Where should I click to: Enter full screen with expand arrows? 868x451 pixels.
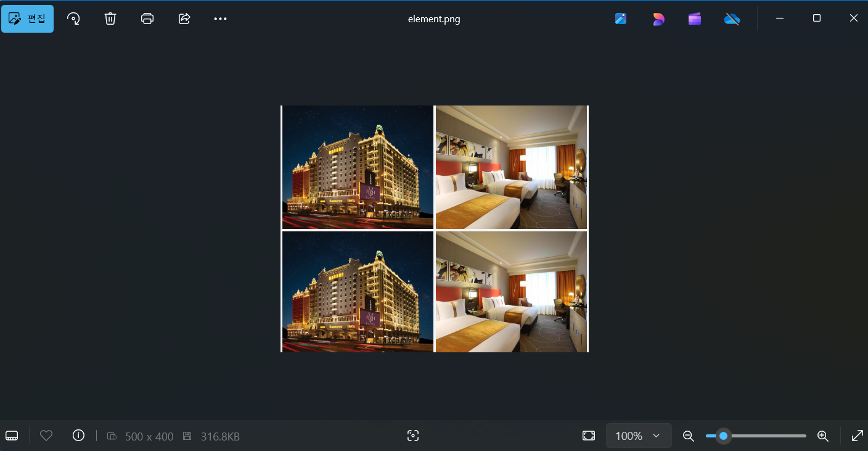click(857, 436)
